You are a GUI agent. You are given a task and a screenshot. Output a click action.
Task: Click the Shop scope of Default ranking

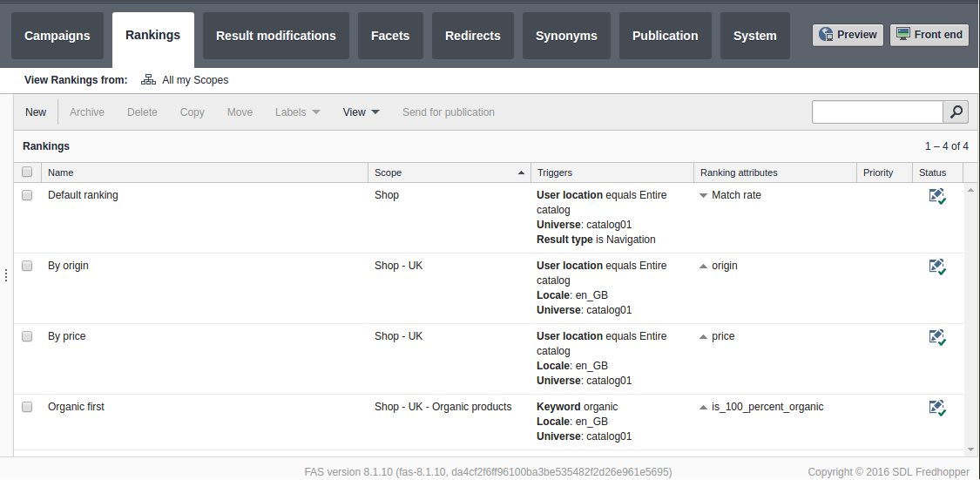pyautogui.click(x=387, y=195)
